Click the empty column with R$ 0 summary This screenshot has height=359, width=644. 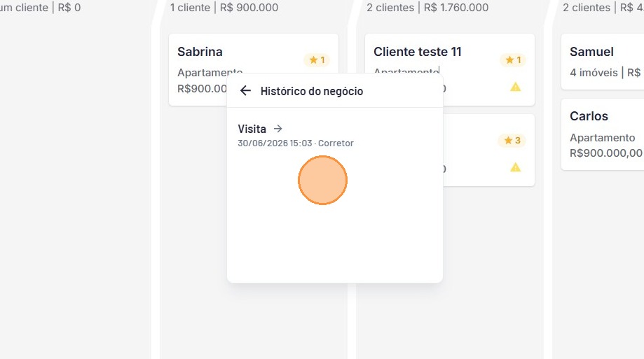tap(74, 185)
